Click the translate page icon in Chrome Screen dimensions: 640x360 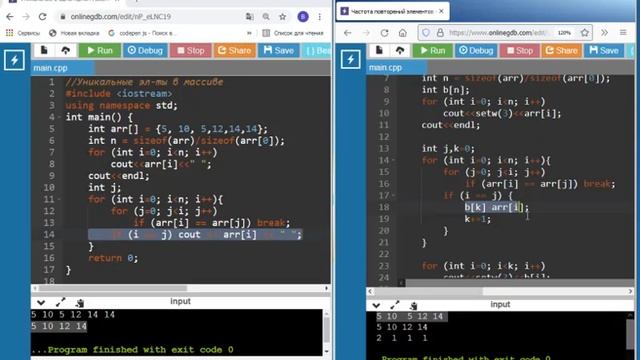[x=249, y=17]
